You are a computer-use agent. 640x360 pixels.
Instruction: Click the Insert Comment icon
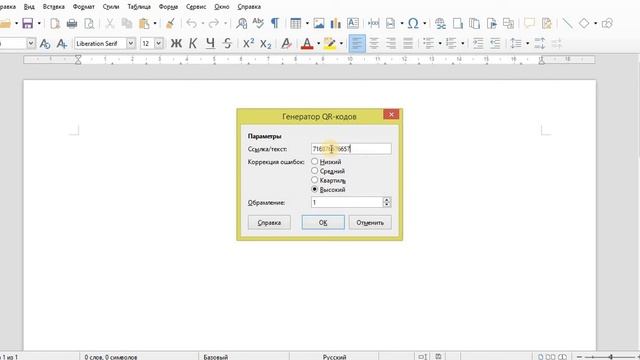(529, 23)
